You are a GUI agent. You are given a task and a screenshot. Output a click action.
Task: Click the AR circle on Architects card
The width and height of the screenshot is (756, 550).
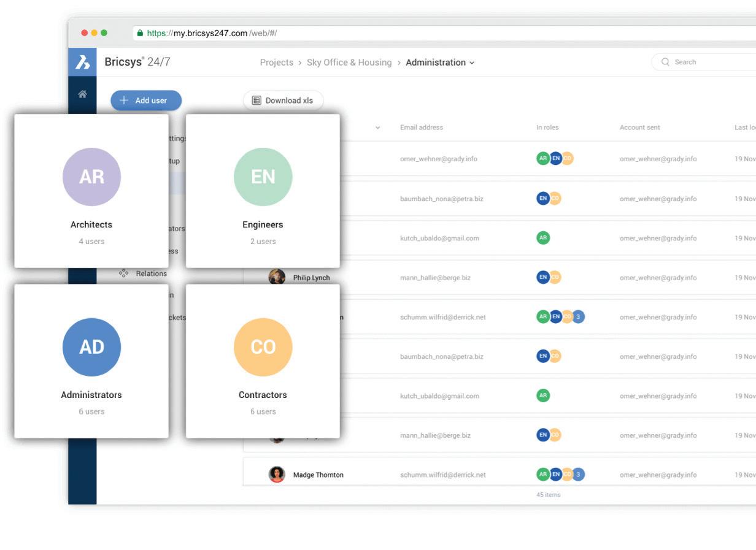91,177
